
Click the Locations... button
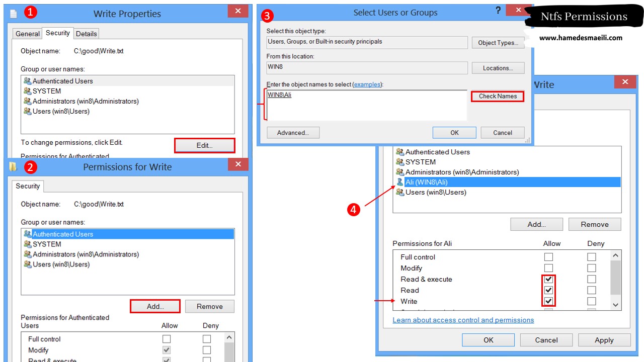(x=498, y=68)
